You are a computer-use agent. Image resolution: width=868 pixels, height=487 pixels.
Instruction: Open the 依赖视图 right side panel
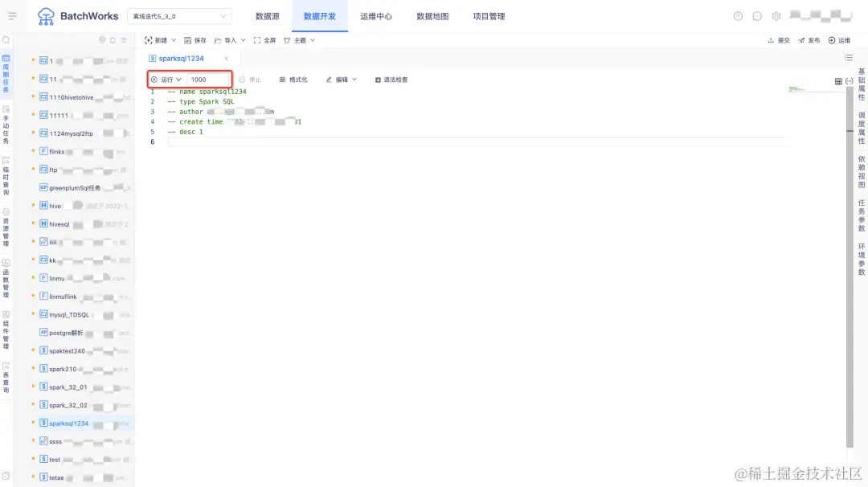point(862,171)
